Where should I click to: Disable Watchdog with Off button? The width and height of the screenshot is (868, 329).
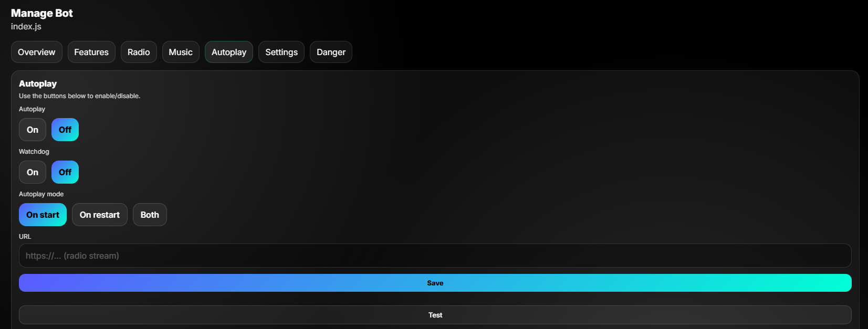[65, 172]
